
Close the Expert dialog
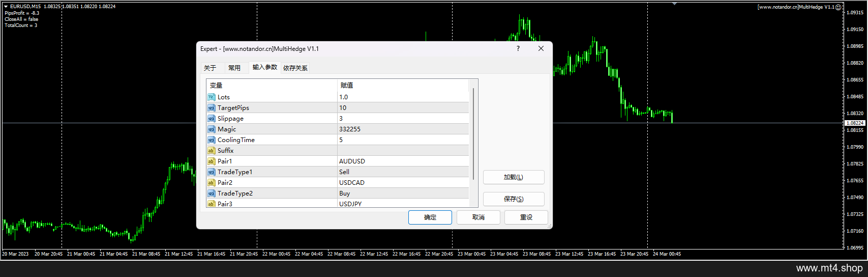(x=541, y=48)
